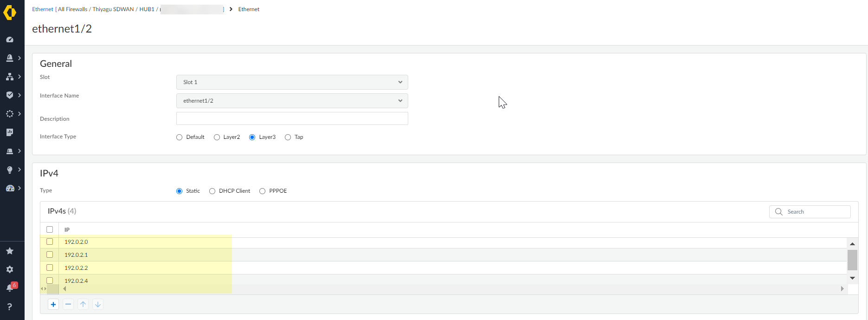Open the Settings gear in sidebar

(9, 269)
